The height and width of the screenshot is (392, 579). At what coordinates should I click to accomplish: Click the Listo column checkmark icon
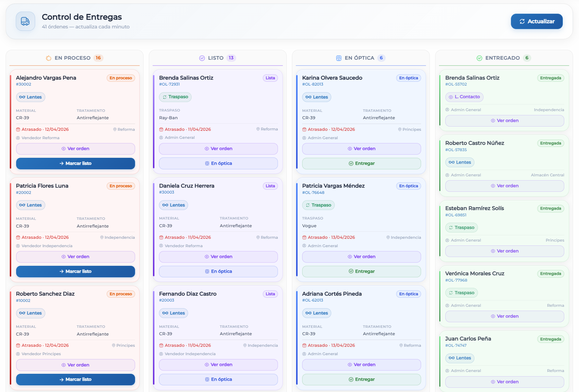[202, 58]
